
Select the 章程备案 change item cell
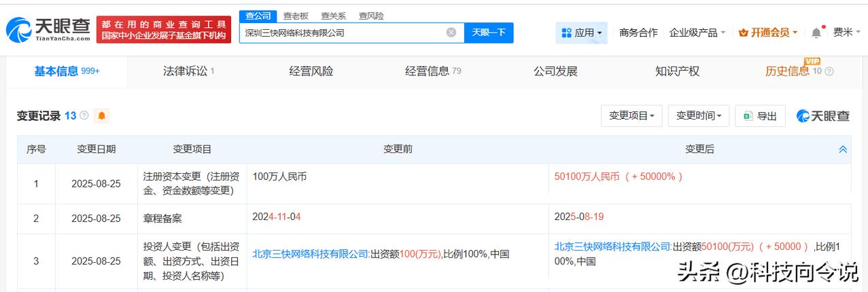(x=192, y=219)
